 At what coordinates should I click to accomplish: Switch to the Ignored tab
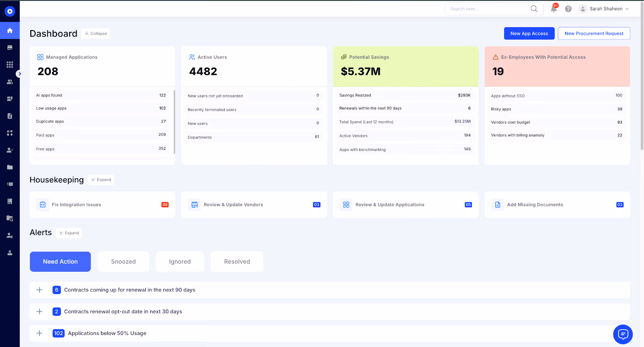click(180, 262)
